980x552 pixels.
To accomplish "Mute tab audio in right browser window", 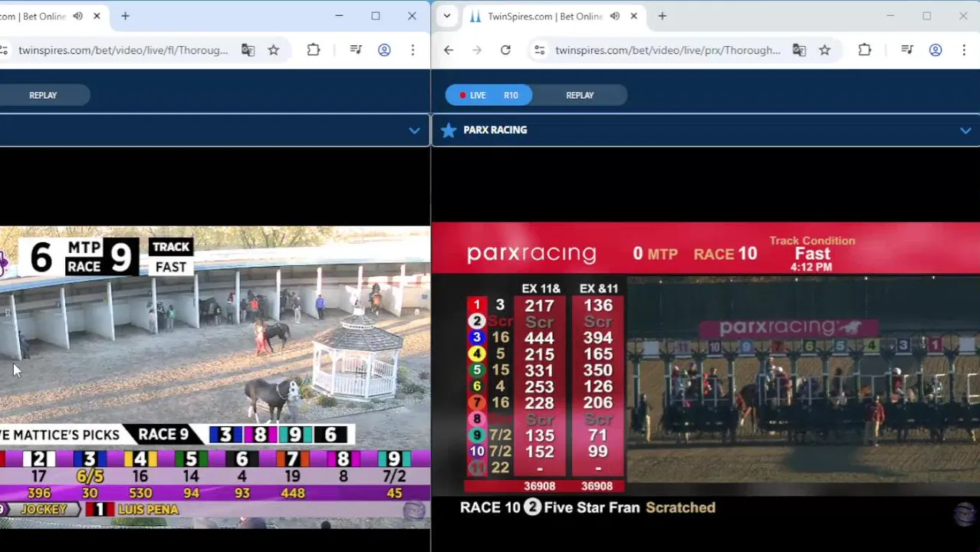I will tap(615, 16).
